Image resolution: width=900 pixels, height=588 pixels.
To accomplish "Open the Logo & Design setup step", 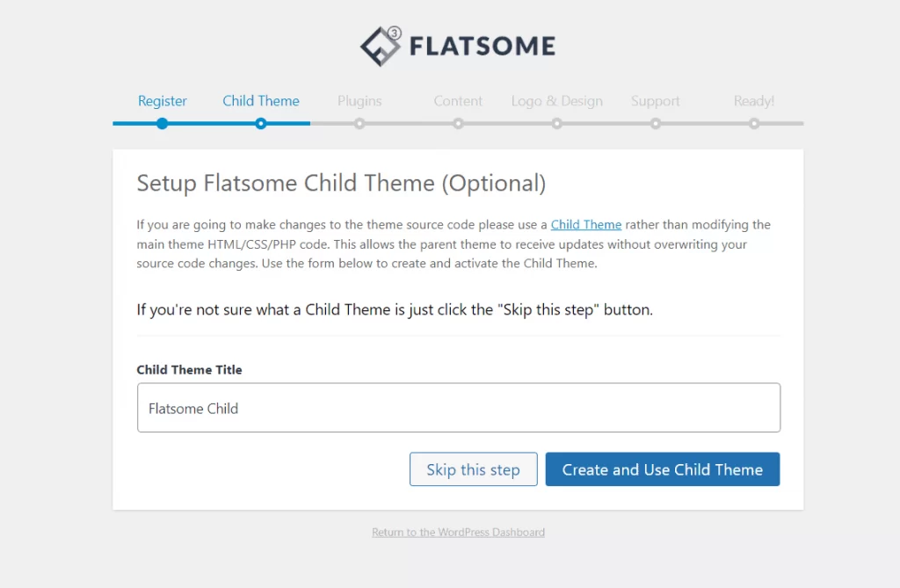I will 556,101.
